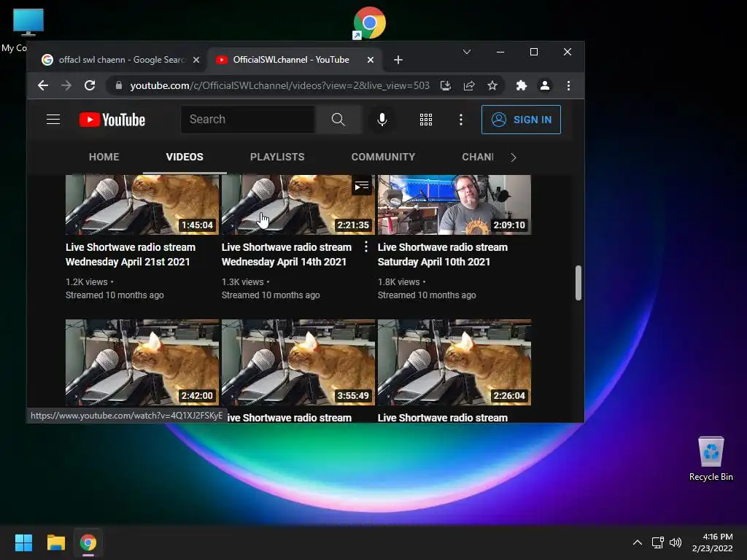Switch to the Google Search browser tab
This screenshot has width=747, height=560.
coord(123,60)
